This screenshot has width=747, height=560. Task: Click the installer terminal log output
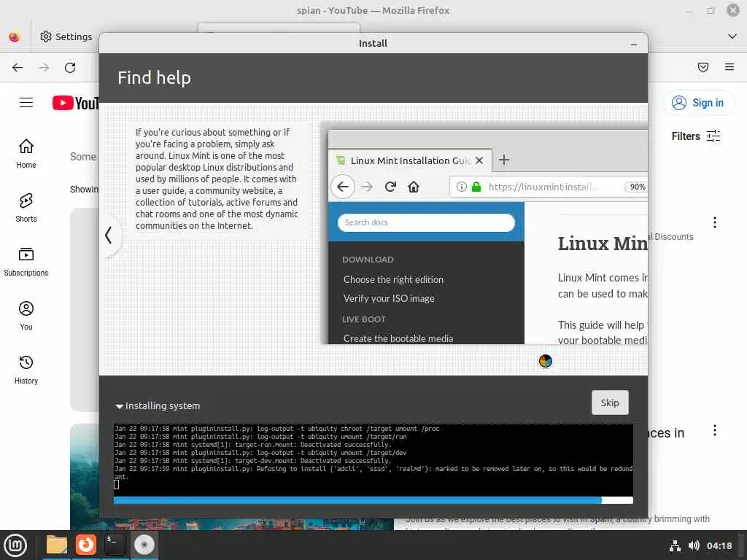tap(373, 459)
